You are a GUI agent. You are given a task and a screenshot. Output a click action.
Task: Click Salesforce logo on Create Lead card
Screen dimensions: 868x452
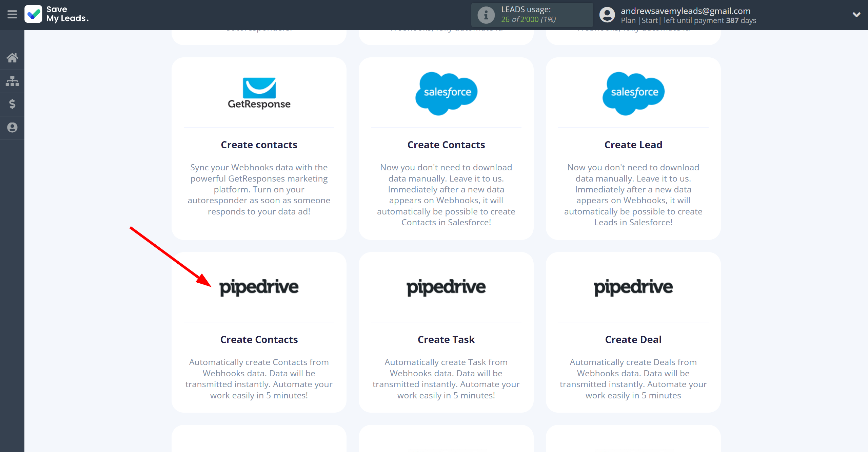click(x=633, y=93)
